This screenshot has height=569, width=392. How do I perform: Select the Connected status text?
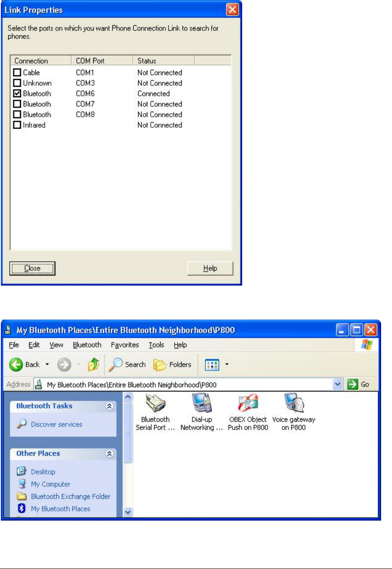(154, 94)
